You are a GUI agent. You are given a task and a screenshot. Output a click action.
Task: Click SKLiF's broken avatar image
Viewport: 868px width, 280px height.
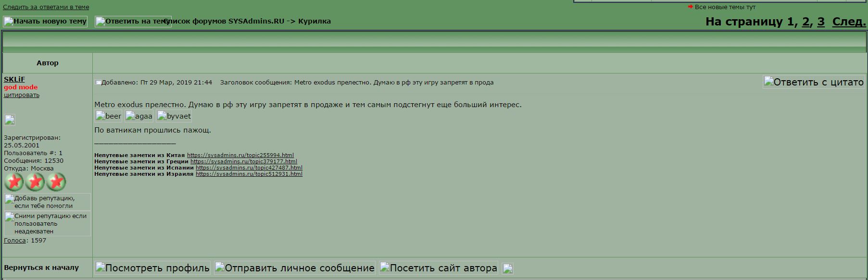10,120
